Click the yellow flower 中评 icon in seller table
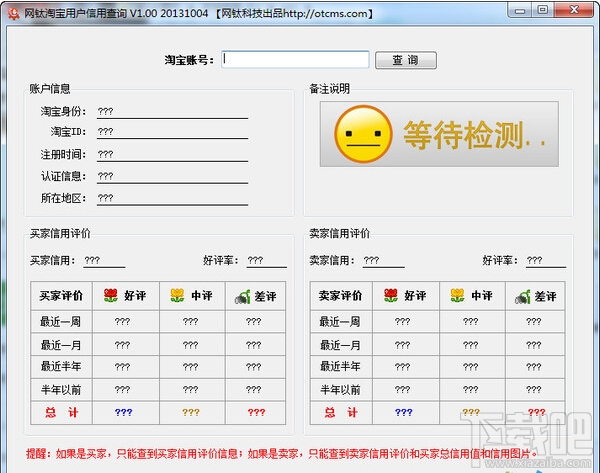Image resolution: width=600 pixels, height=473 pixels. tap(457, 295)
